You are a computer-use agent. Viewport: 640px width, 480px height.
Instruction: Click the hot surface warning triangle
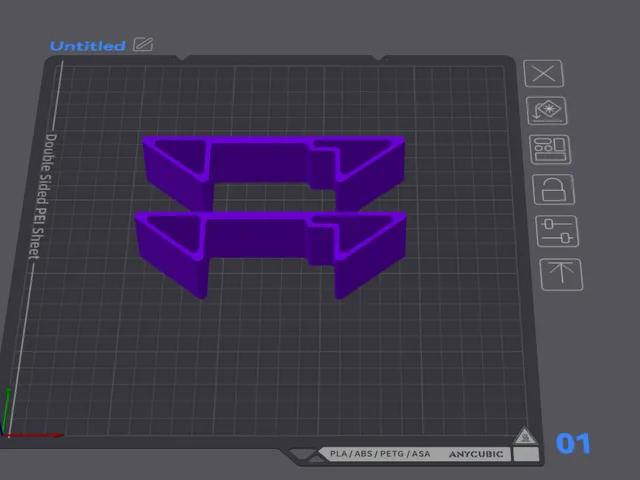pyautogui.click(x=525, y=436)
